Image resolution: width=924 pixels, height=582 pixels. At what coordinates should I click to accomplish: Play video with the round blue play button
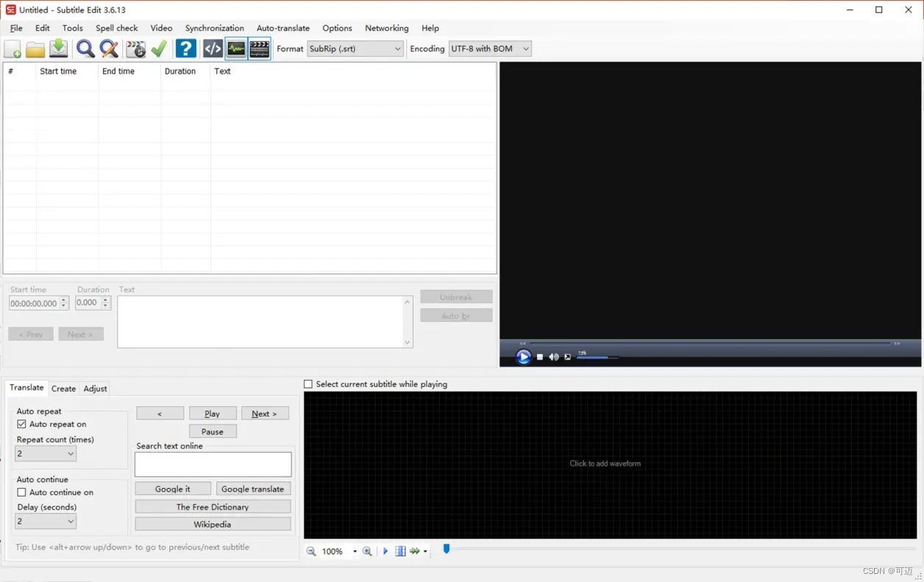tap(523, 357)
